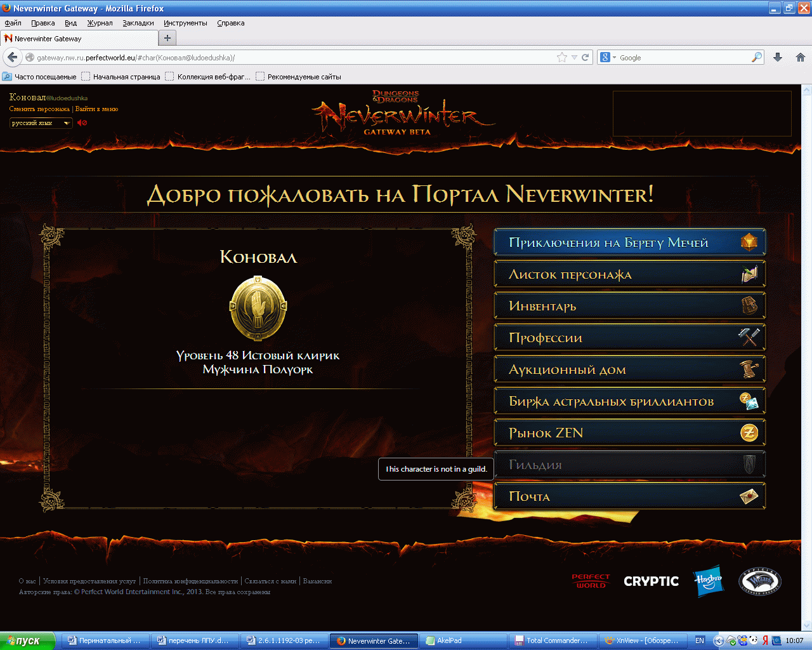Open the Справка menu
812x650 pixels.
(x=230, y=23)
